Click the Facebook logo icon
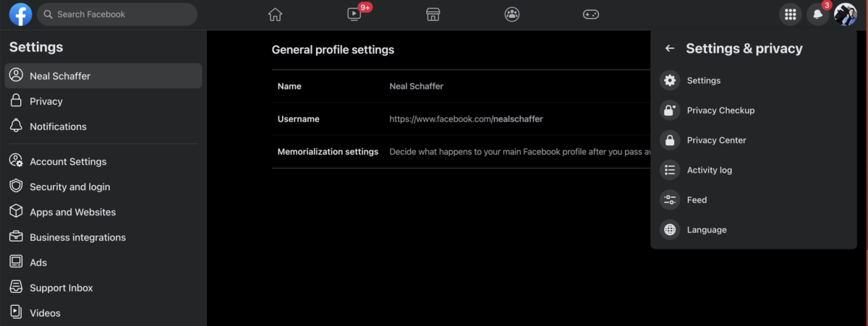 [x=20, y=14]
